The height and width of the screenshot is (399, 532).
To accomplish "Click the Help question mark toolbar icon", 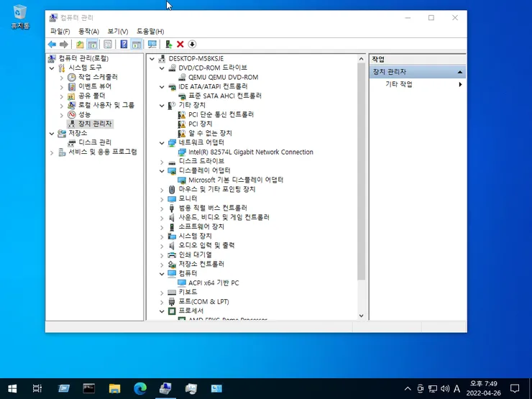I will tap(124, 44).
